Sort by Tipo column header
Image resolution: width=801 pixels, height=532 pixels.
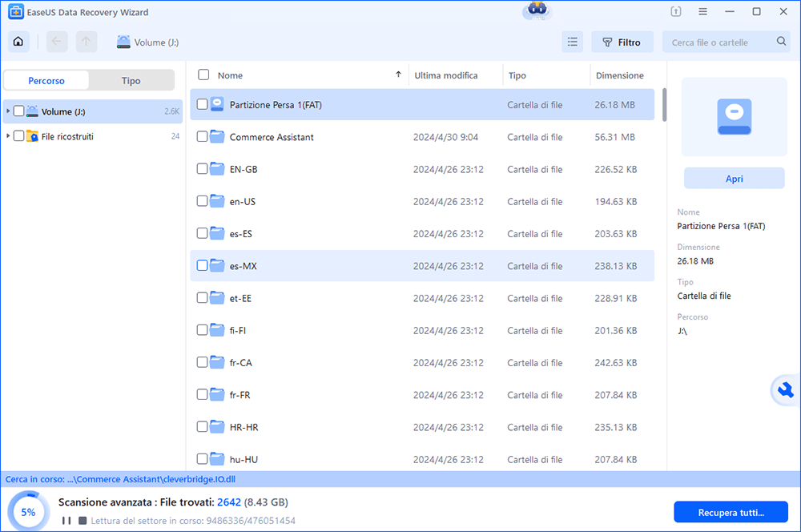(x=517, y=75)
